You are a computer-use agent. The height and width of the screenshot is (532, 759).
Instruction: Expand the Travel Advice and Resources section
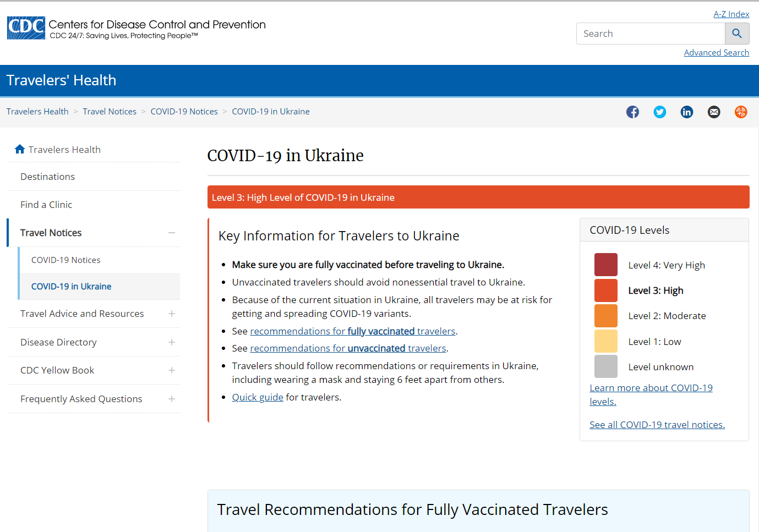pos(172,314)
